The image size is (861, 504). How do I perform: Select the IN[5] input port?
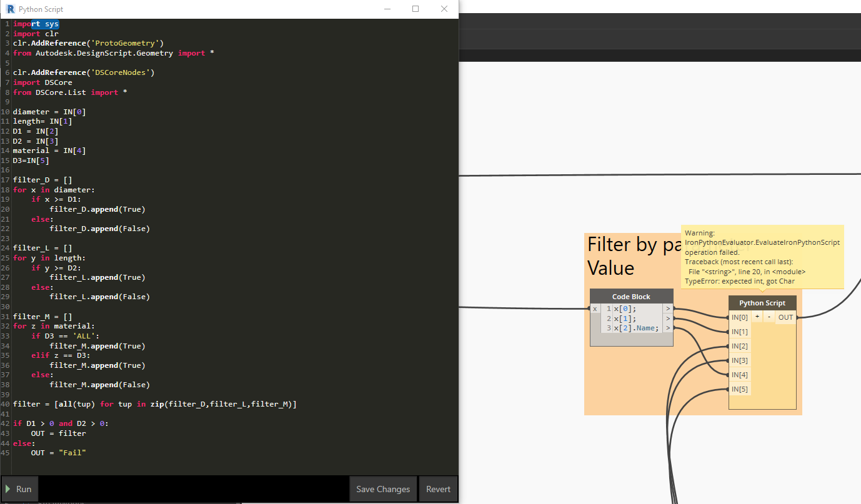pos(740,389)
